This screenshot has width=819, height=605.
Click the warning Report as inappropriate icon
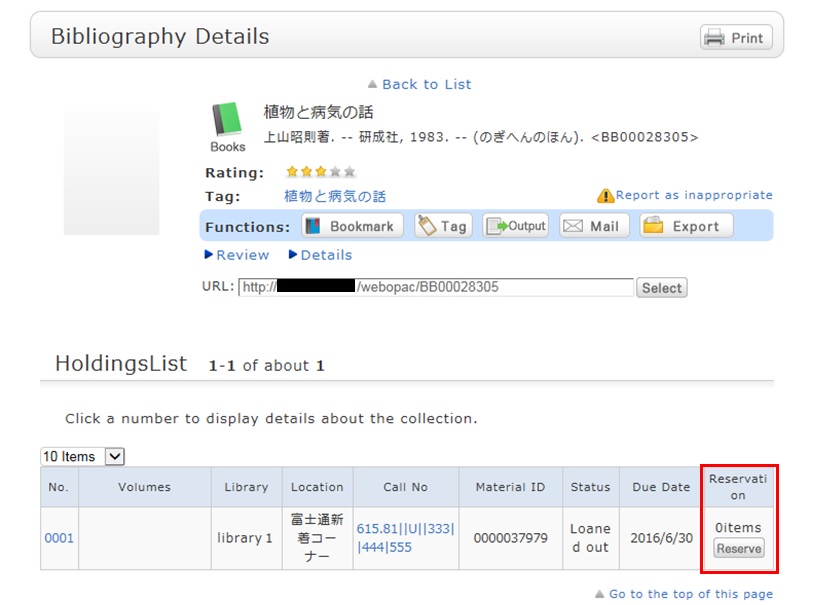605,196
